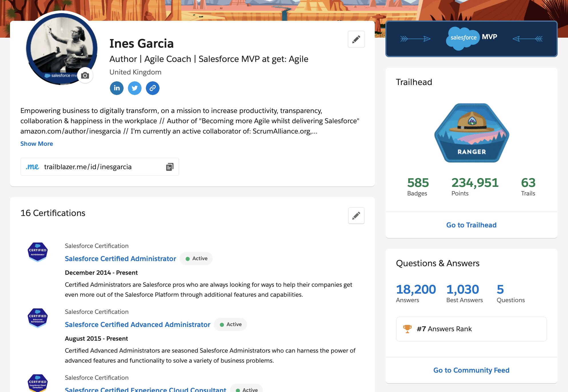
Task: Open Salesforce Certified Experience Cloud Consultant link
Action: [x=146, y=390]
